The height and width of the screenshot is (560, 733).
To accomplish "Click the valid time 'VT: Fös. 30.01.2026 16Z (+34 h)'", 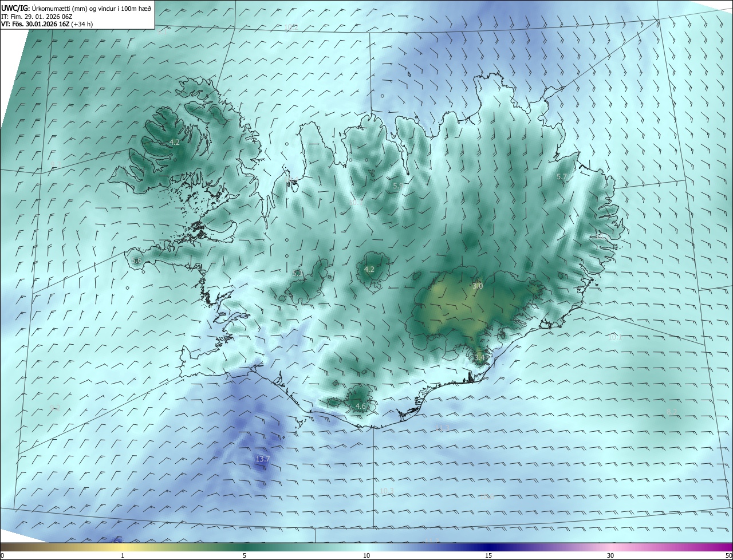I will point(47,24).
